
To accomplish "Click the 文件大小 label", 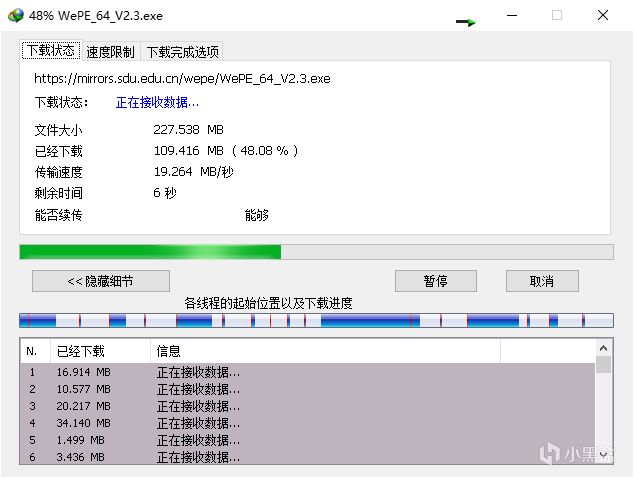I will coord(59,130).
